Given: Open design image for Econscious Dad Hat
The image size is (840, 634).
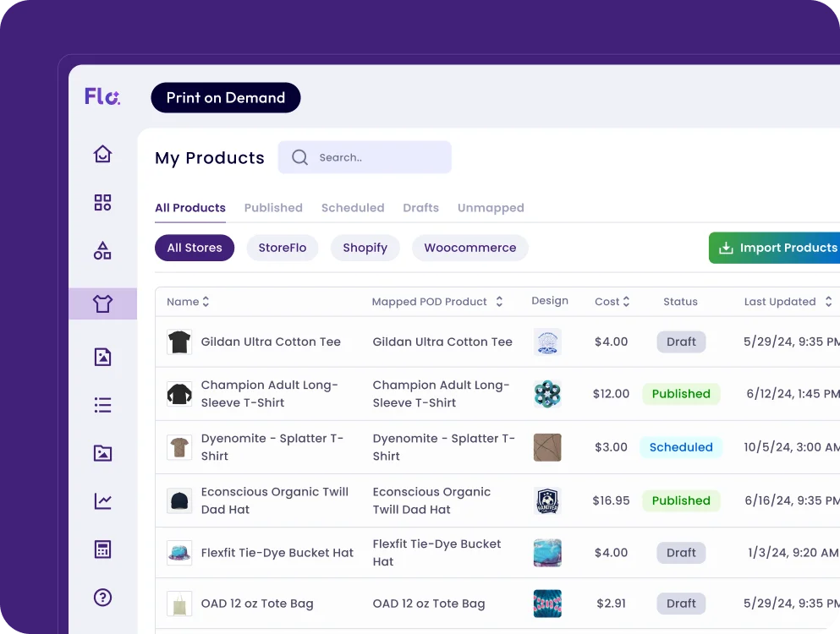Looking at the screenshot, I should click(x=547, y=500).
